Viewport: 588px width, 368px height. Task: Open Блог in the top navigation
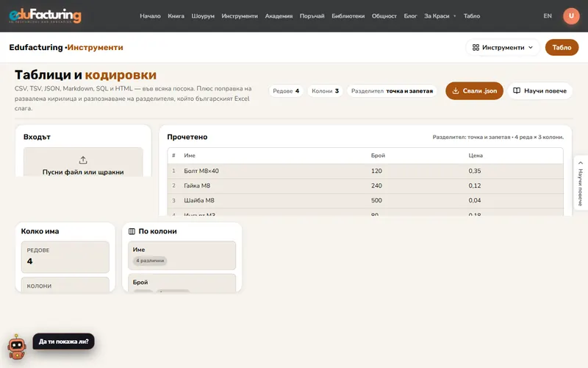click(x=410, y=15)
